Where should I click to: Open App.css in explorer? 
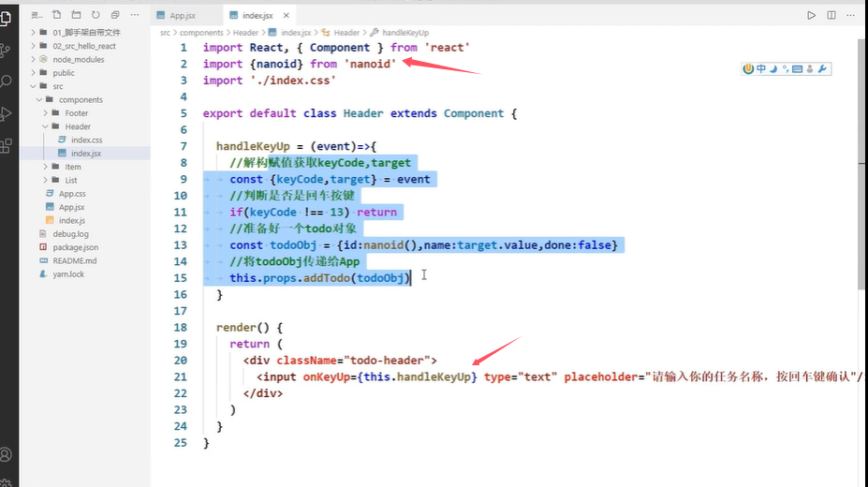tap(72, 194)
